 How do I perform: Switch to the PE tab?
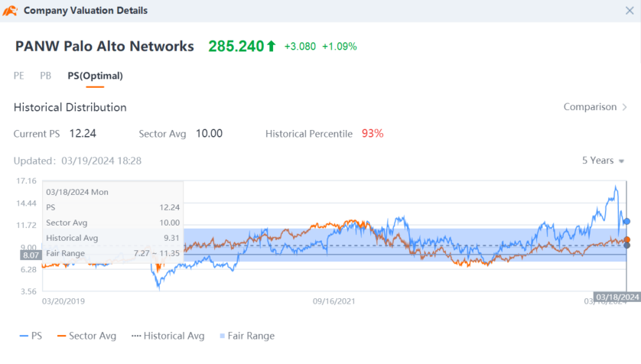point(19,76)
